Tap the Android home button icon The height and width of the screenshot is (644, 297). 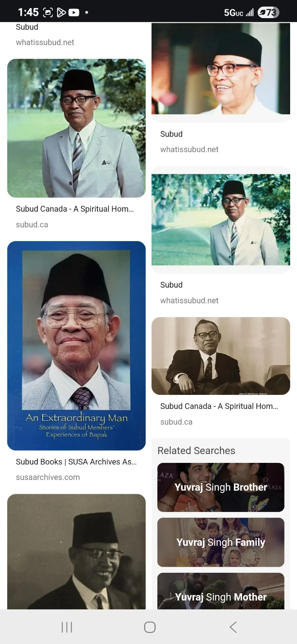click(150, 627)
